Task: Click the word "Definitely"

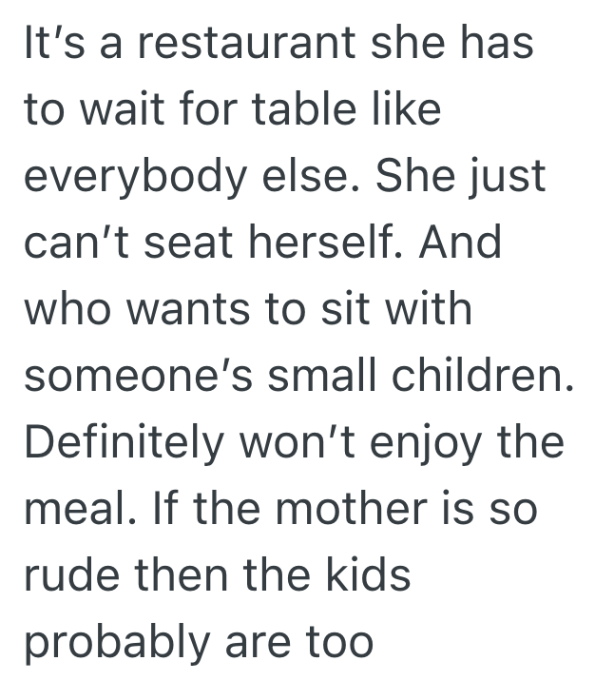Action: point(127,442)
